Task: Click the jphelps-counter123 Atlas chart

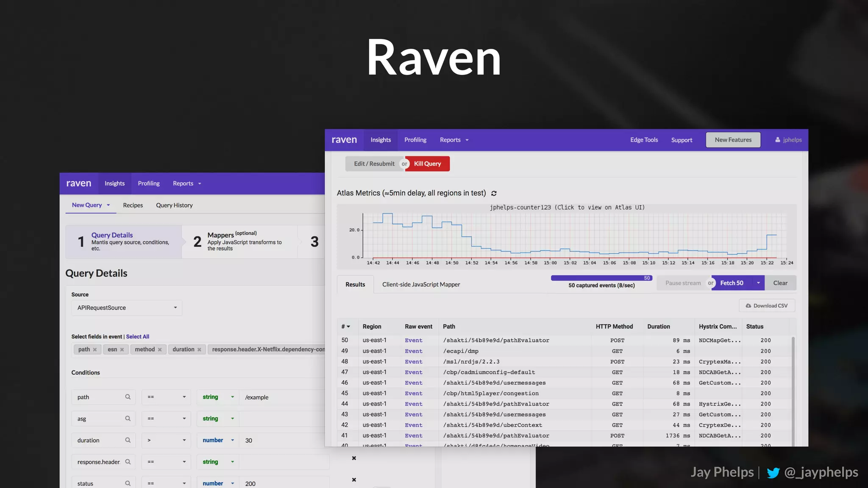Action: [x=567, y=236]
